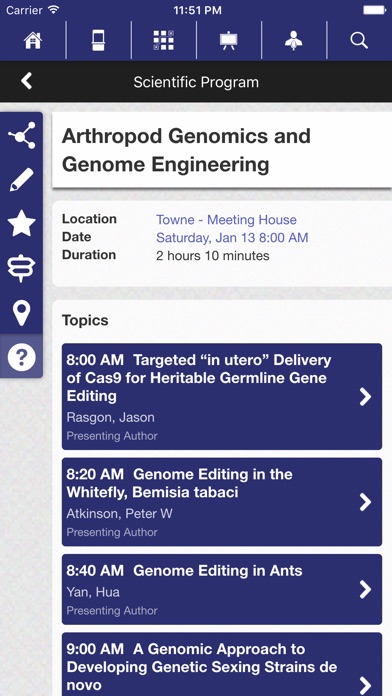Tap the signpost directions icon

[x=21, y=268]
